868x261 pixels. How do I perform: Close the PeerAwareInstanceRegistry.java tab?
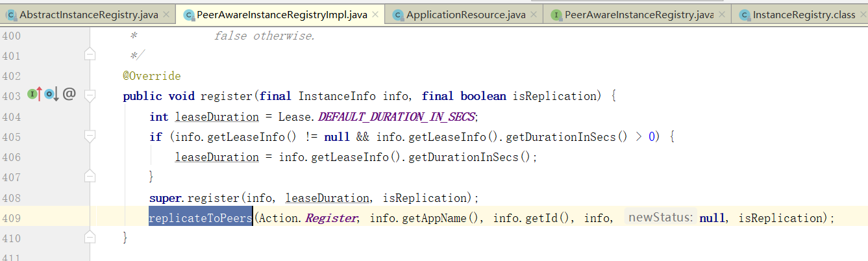(721, 15)
